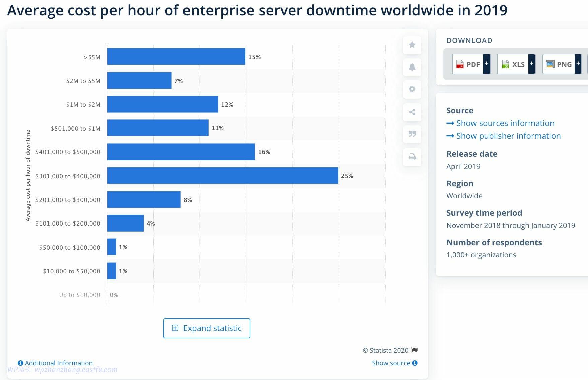
Task: Click the 'Up to $10,000' axis label
Action: point(80,295)
